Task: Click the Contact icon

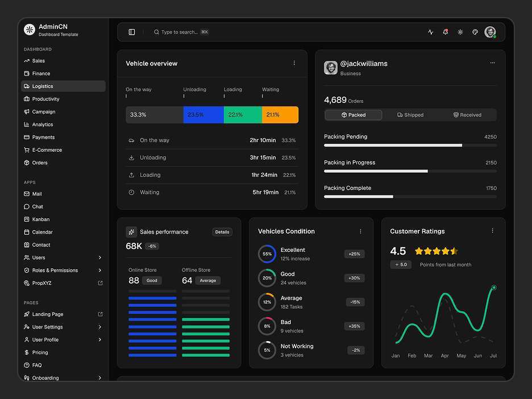Action: coord(27,244)
